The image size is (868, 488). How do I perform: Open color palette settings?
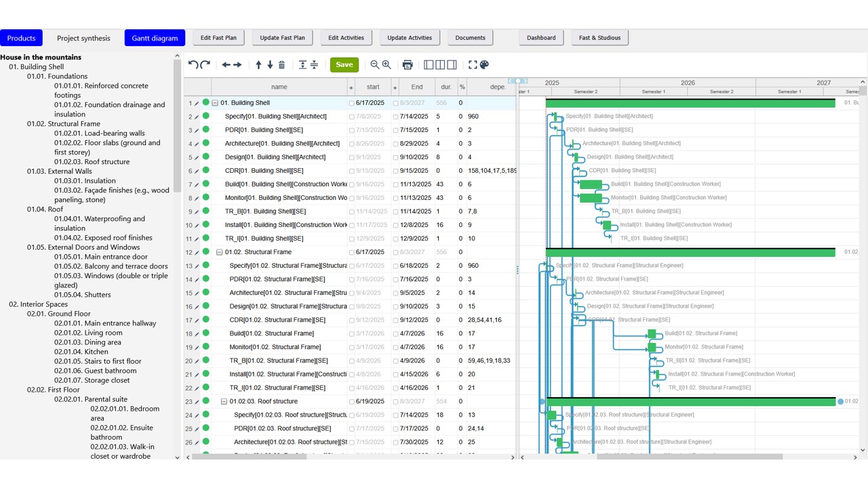(x=484, y=65)
